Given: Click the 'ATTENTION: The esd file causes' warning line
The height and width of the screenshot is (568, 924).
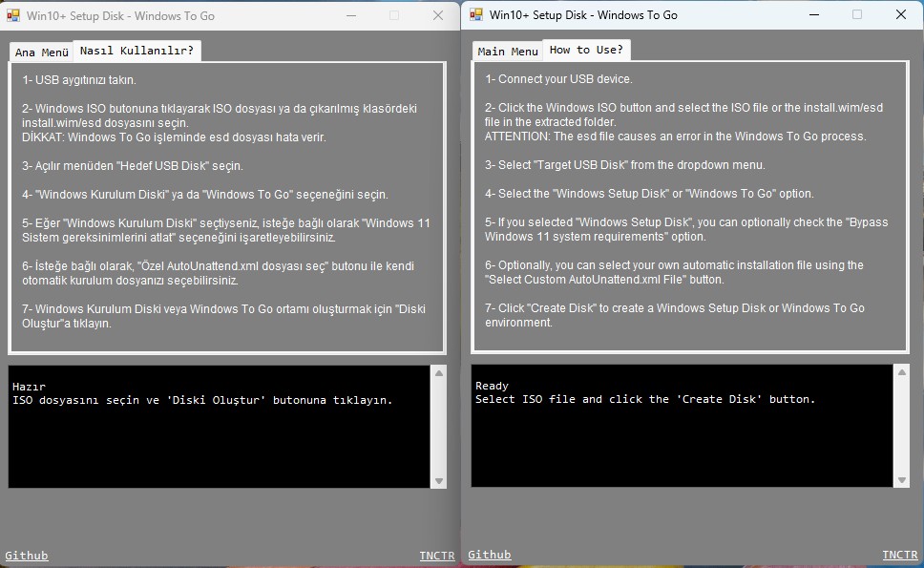Looking at the screenshot, I should [x=675, y=137].
